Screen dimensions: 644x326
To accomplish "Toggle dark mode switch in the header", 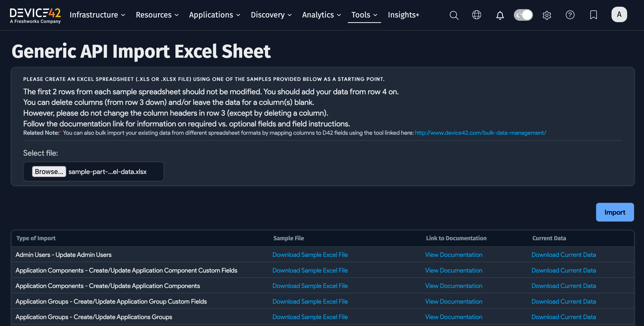I will (523, 15).
